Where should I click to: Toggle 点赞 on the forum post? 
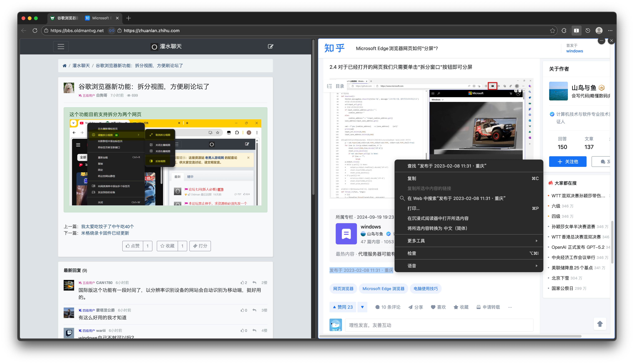tap(133, 246)
